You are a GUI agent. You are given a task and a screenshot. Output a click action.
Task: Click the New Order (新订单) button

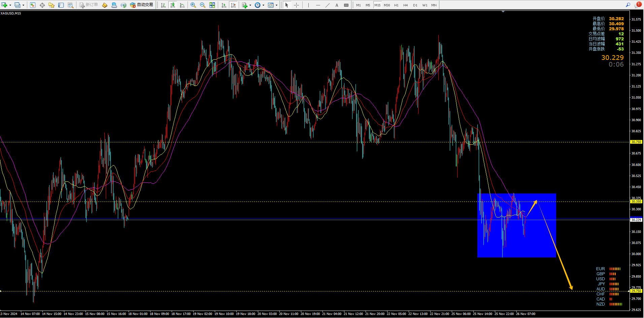click(x=89, y=5)
